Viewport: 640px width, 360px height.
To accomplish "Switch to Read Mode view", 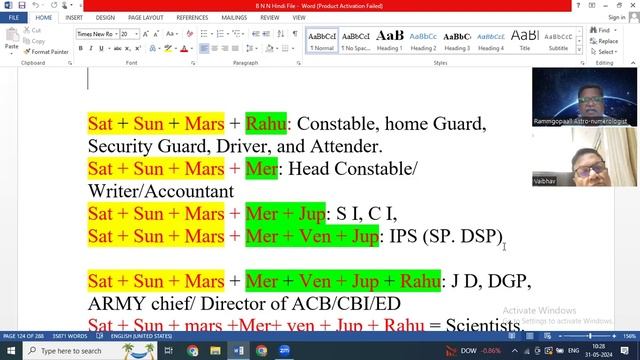I will (511, 336).
